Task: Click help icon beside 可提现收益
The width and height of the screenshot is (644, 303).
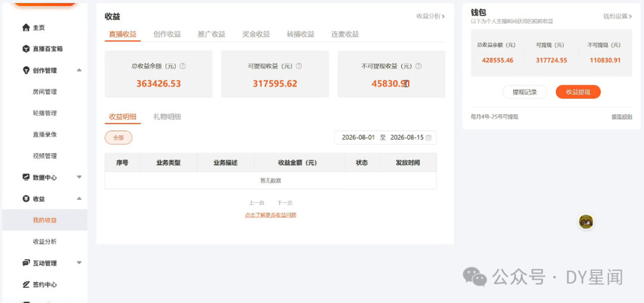Action: pos(299,66)
